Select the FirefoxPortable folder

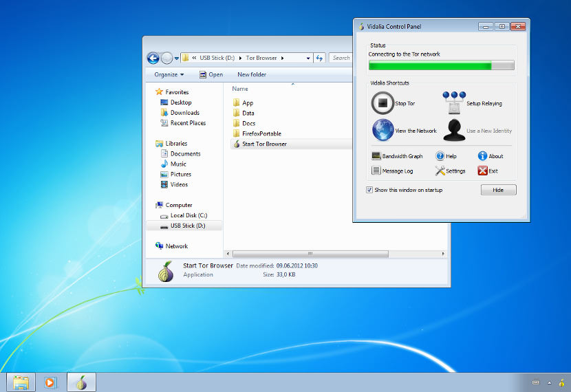(x=257, y=133)
